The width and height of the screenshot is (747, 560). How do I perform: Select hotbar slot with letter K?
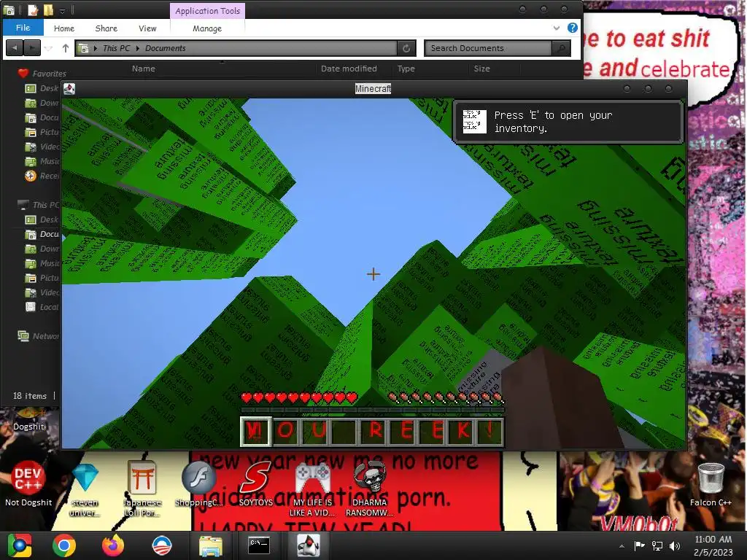[x=462, y=431]
